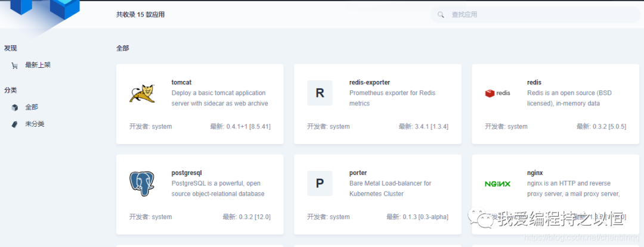Click the redis-exporter R letter icon
644x247 pixels.
tap(320, 93)
